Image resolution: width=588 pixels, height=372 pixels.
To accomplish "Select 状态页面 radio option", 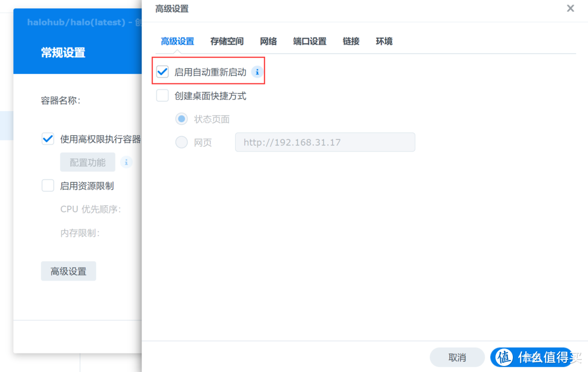I will (x=181, y=119).
